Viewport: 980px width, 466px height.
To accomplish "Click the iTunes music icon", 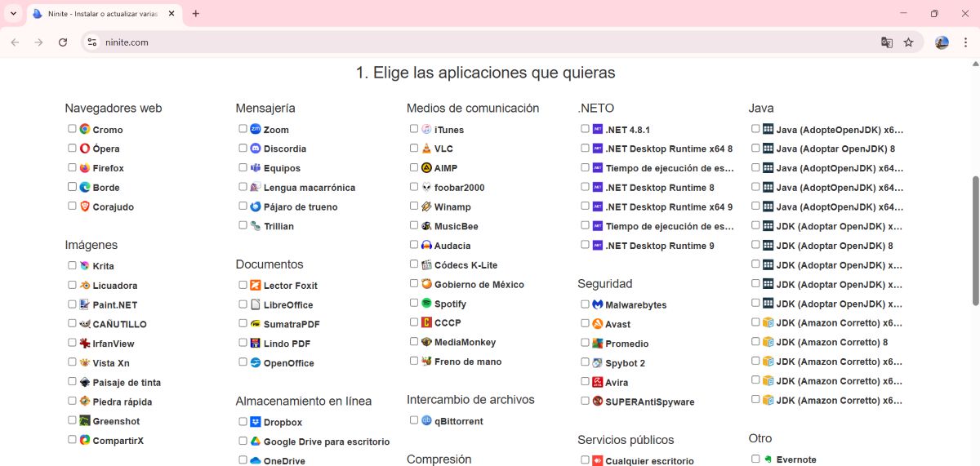I will point(426,129).
